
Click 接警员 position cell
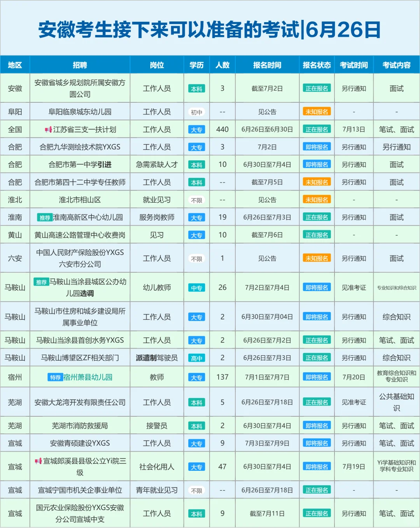(157, 426)
